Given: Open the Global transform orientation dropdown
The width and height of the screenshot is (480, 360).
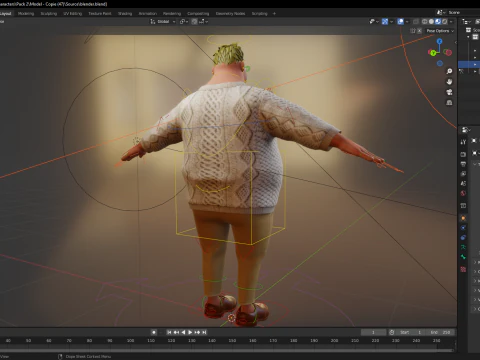Looking at the screenshot, I should click(x=162, y=21).
